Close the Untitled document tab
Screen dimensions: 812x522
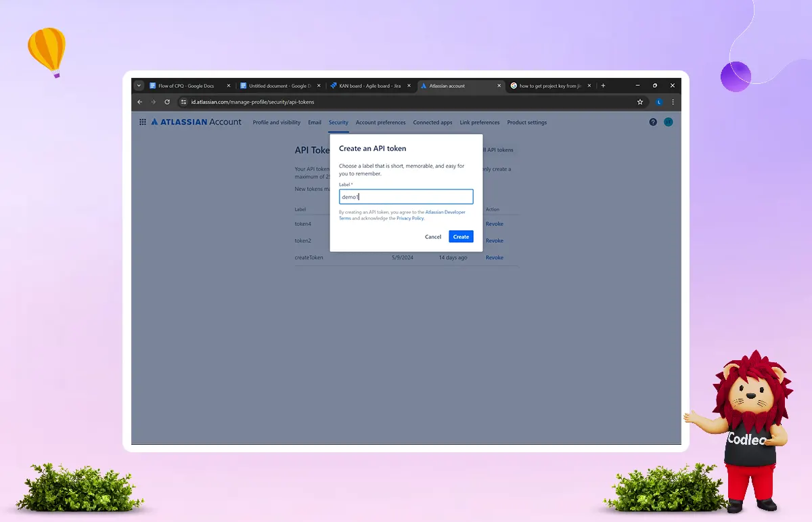[319, 86]
